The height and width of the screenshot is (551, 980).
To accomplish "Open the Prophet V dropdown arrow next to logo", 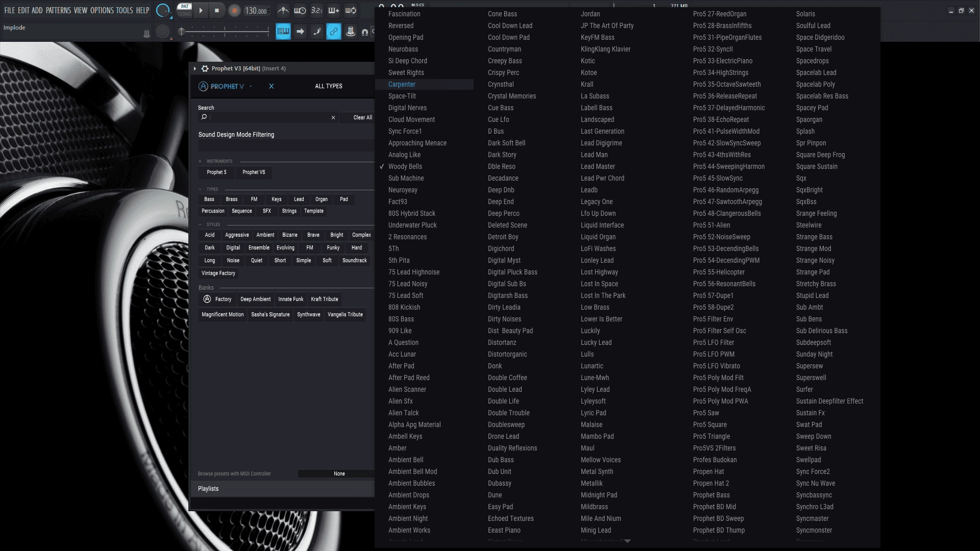I will coord(251,86).
